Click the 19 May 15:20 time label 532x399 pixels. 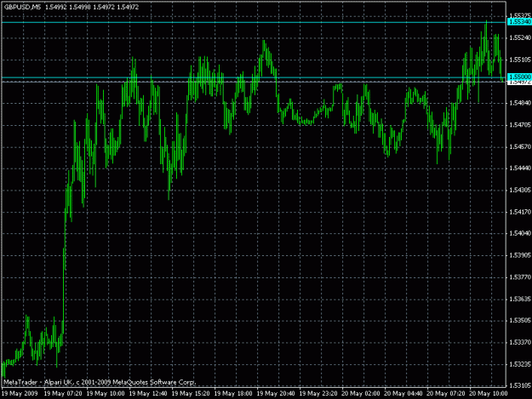coord(191,394)
